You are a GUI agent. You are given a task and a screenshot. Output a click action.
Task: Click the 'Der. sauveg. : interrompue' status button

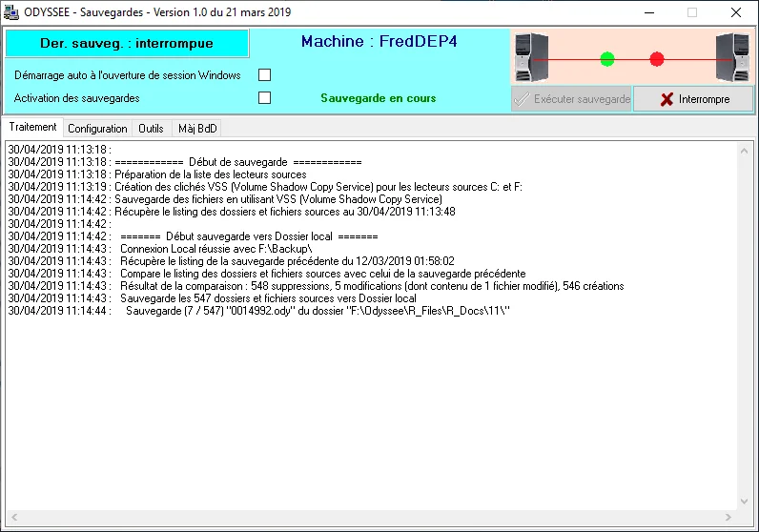[127, 43]
